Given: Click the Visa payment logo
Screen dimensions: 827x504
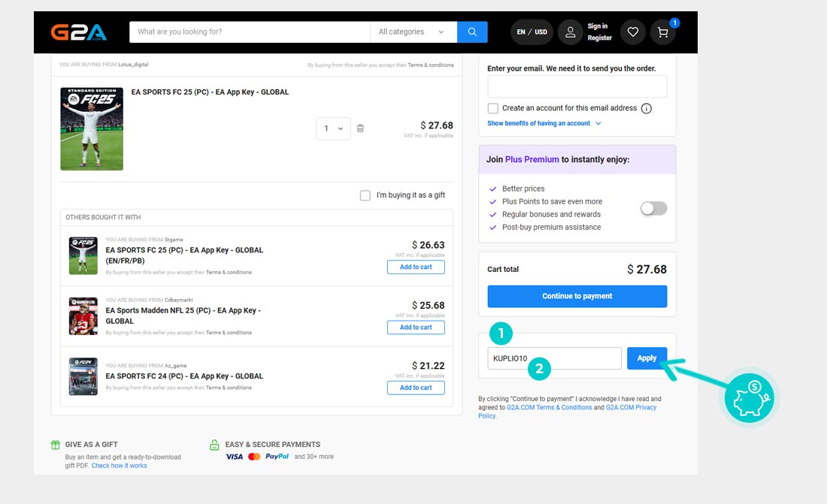Looking at the screenshot, I should point(234,457).
